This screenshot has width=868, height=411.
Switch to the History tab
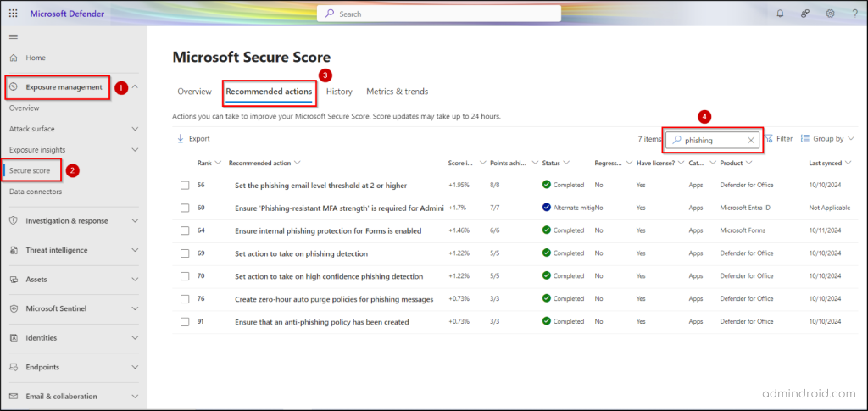(x=339, y=92)
